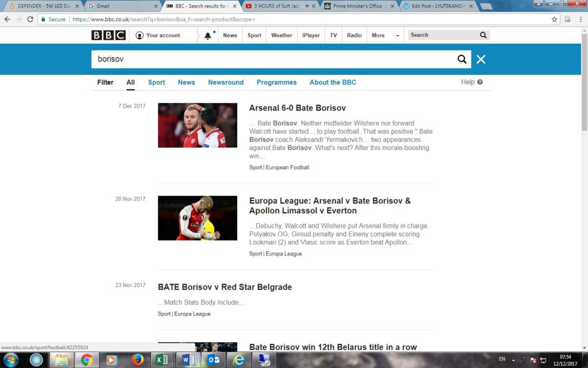Screen dimensions: 588x368
Task: Switch to the DEFENDER 5W LED tab
Action: pyautogui.click(x=44, y=6)
